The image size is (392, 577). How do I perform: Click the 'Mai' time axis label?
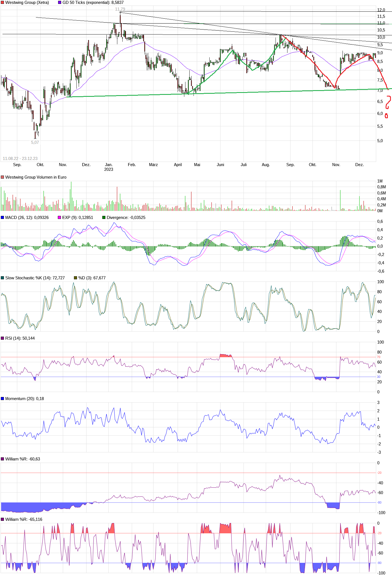tap(197, 165)
